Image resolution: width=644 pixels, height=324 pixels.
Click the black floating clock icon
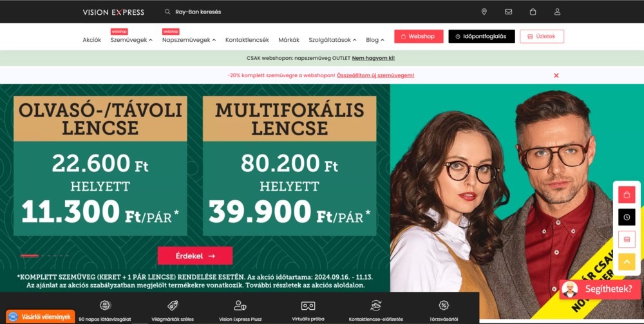(627, 217)
